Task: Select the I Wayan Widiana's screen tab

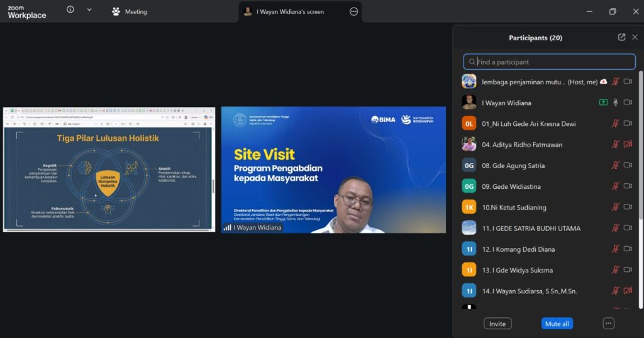Action: click(290, 11)
